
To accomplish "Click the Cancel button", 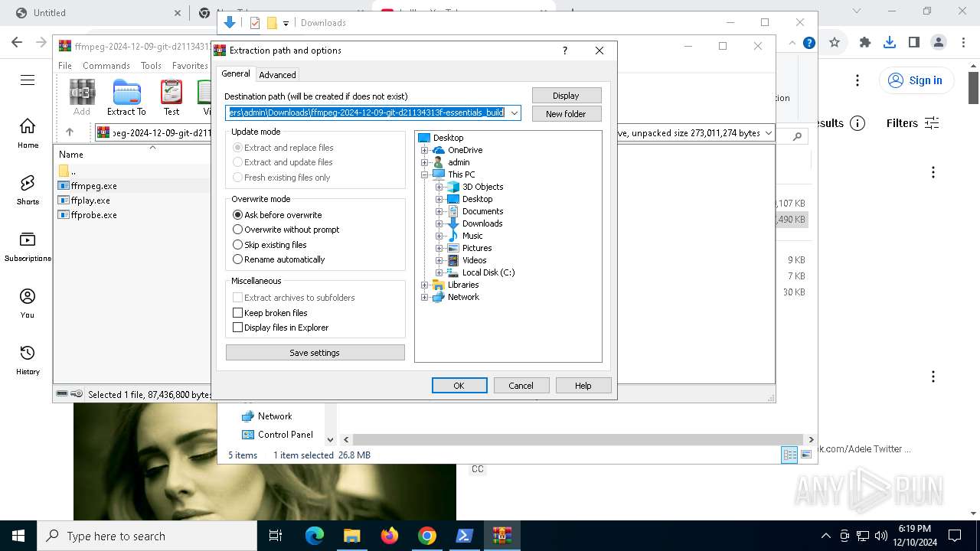I will (521, 386).
